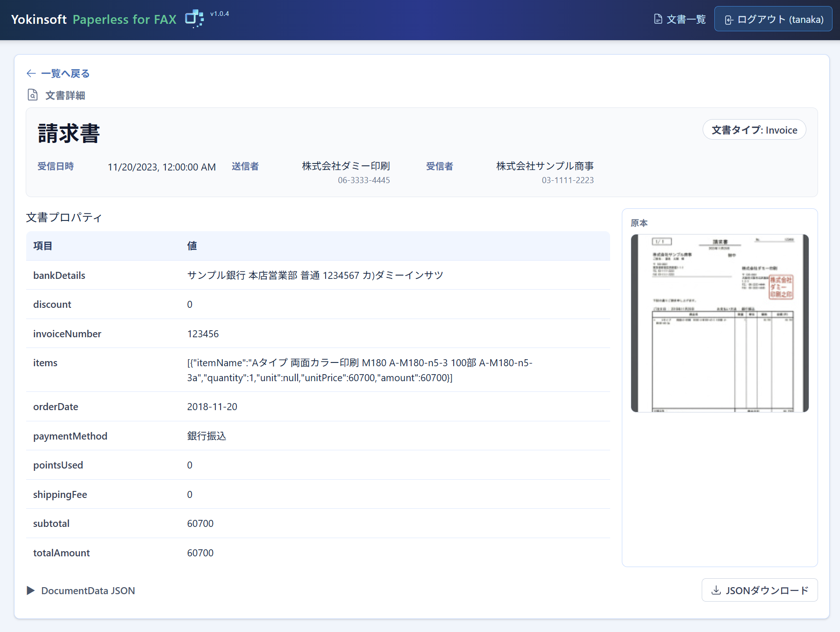Click the 文書タイプ: Invoice badge

pos(754,130)
